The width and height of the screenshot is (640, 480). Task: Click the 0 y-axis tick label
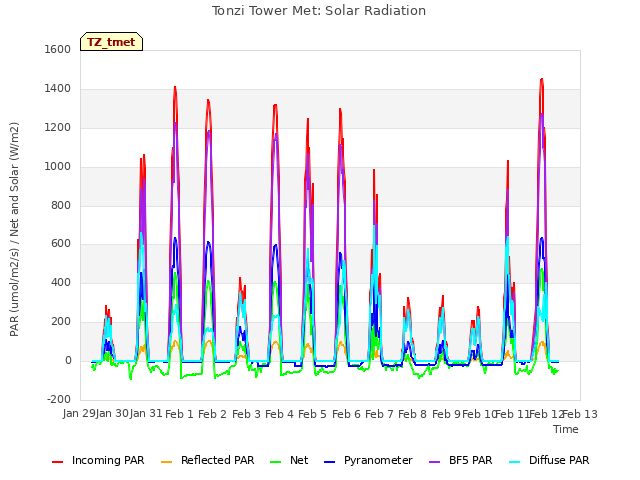[68, 361]
